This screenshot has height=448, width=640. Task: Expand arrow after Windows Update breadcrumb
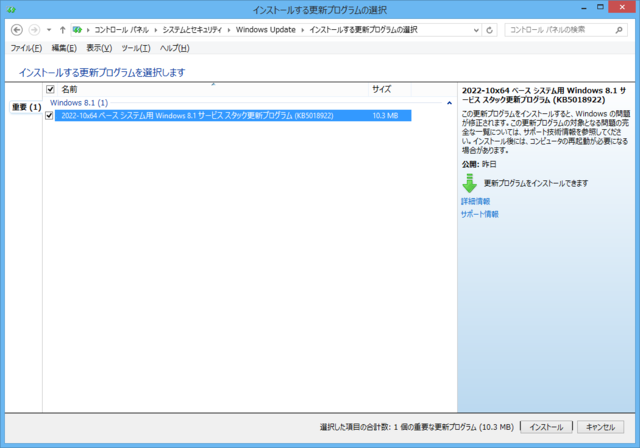[x=302, y=30]
